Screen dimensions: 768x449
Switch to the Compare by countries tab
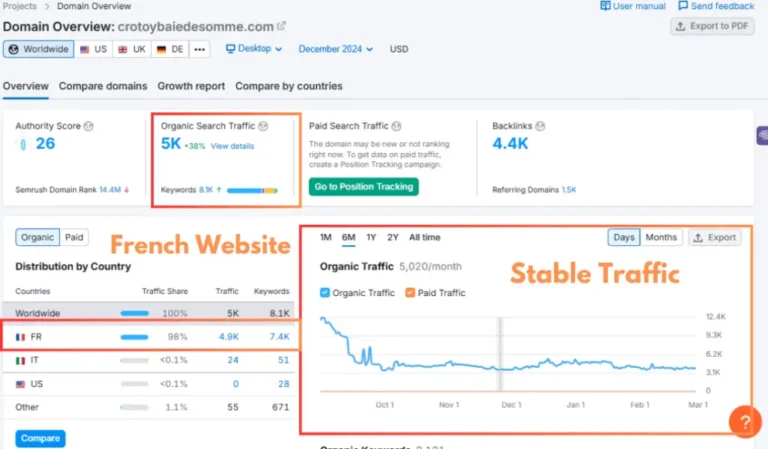288,86
